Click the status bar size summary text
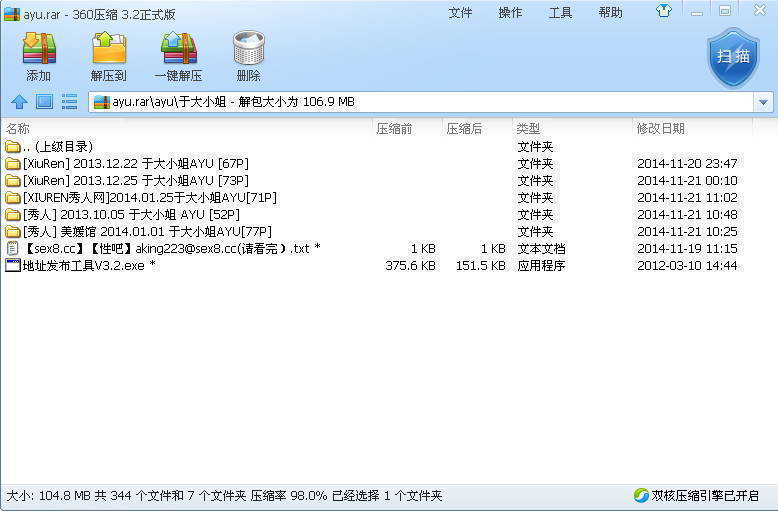 [x=224, y=495]
